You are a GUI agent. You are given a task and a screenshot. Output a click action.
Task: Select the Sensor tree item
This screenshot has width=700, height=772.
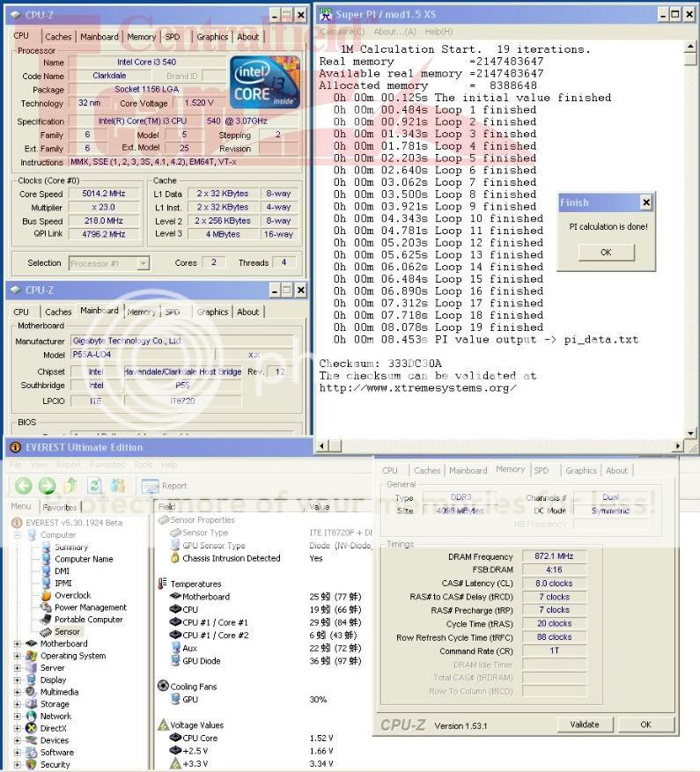67,632
